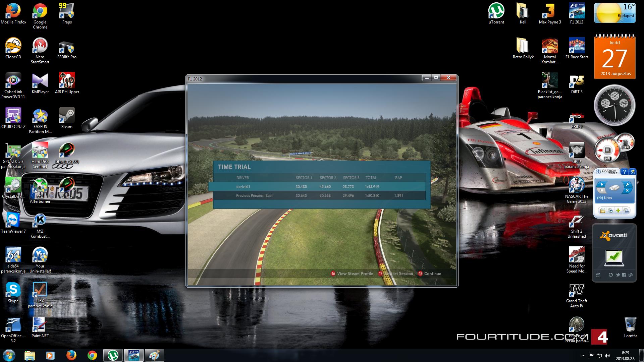The width and height of the screenshot is (644, 362).
Task: Open Daemon Tools help question mark
Action: tap(624, 172)
